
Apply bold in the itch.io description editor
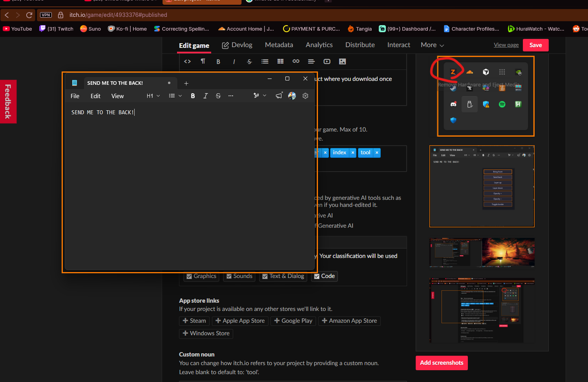(218, 62)
